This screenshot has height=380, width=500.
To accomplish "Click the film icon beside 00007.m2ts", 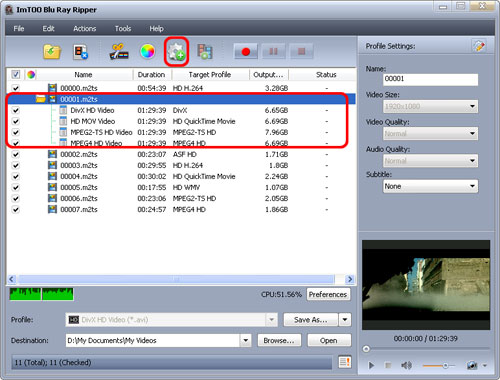I will (52, 209).
